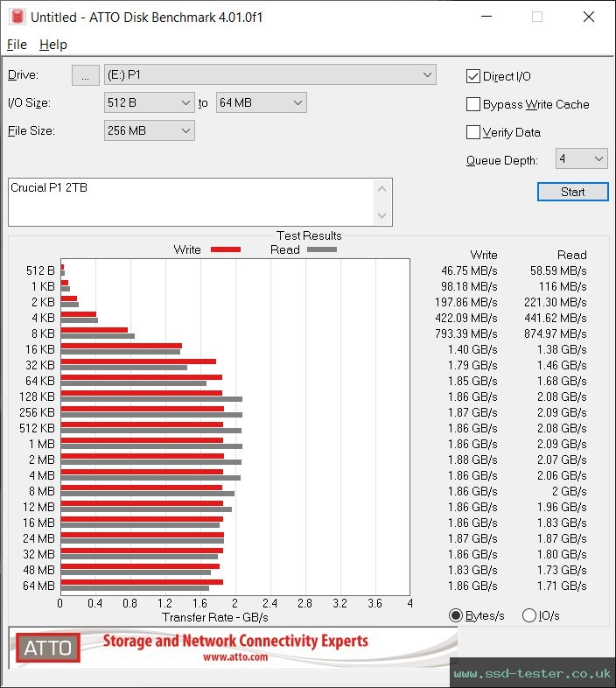The height and width of the screenshot is (688, 616).
Task: Click the gray Read legend swatch
Action: 322,249
